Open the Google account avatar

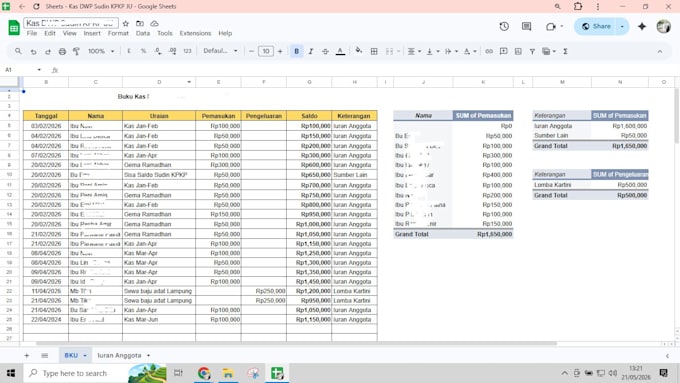point(663,26)
